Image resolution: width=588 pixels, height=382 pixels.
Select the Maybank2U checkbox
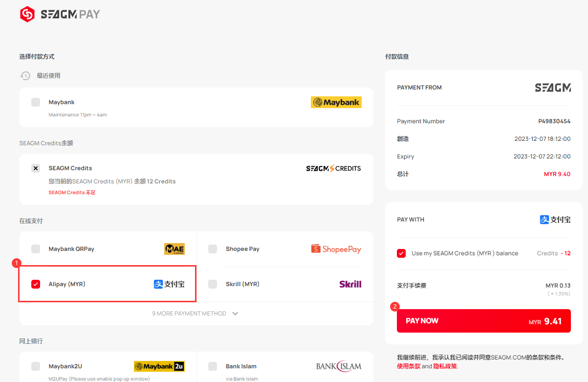point(36,366)
